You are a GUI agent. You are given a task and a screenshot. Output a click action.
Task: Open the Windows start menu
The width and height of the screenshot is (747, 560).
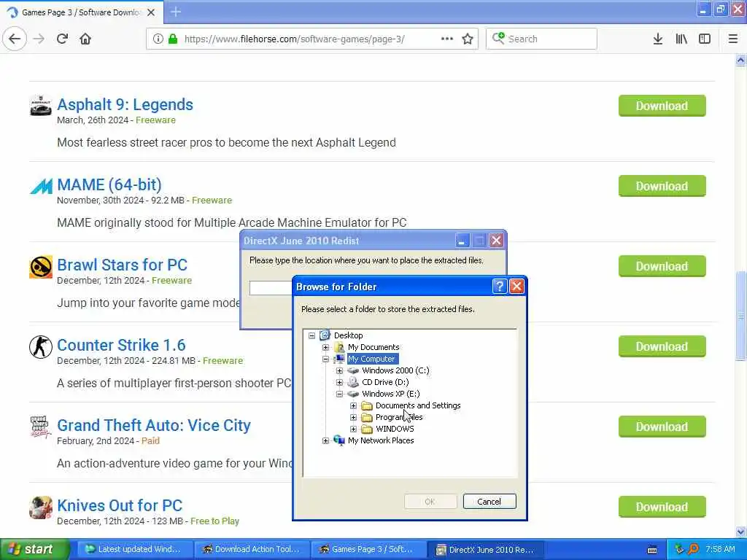[x=34, y=550]
